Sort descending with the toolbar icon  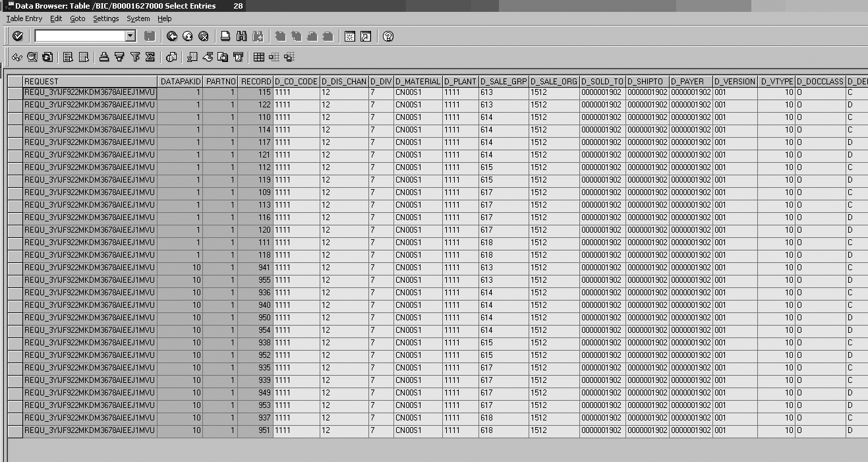click(119, 57)
